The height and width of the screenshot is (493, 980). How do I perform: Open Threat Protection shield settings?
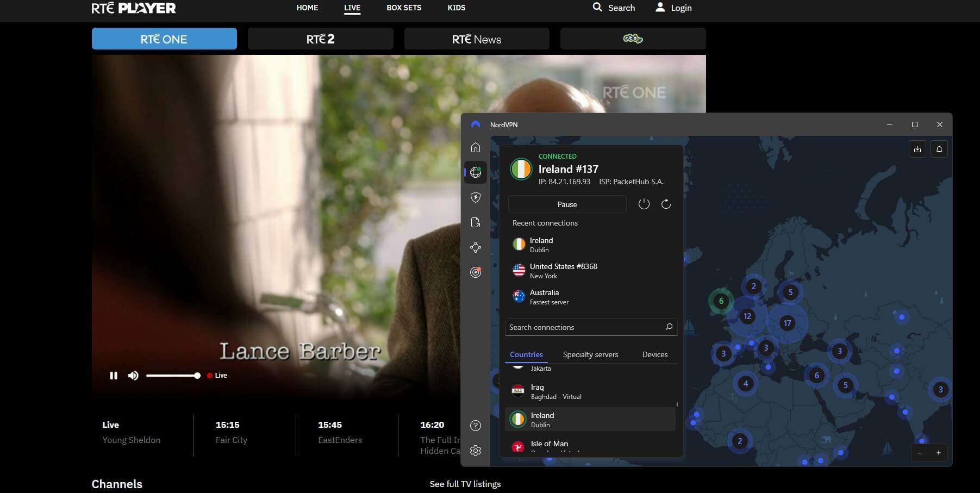point(476,197)
